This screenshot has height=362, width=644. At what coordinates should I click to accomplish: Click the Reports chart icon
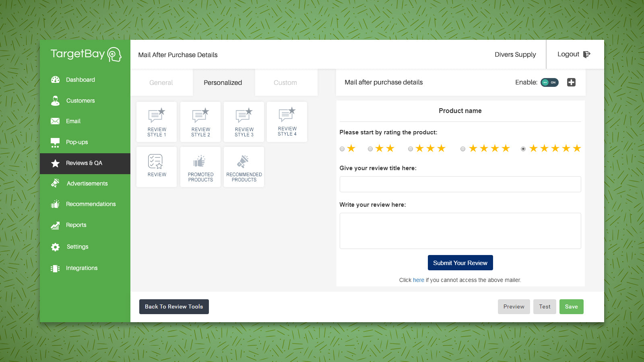point(55,225)
